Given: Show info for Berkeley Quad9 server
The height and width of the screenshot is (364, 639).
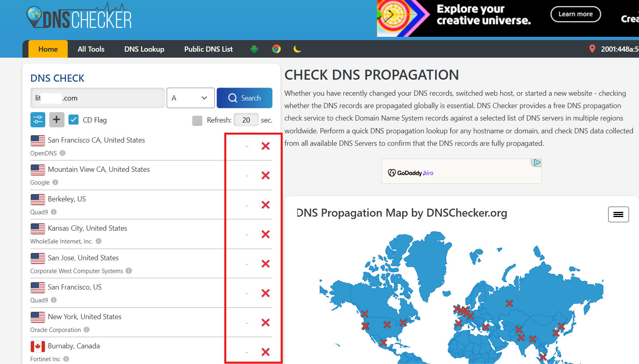Looking at the screenshot, I should click(x=54, y=212).
